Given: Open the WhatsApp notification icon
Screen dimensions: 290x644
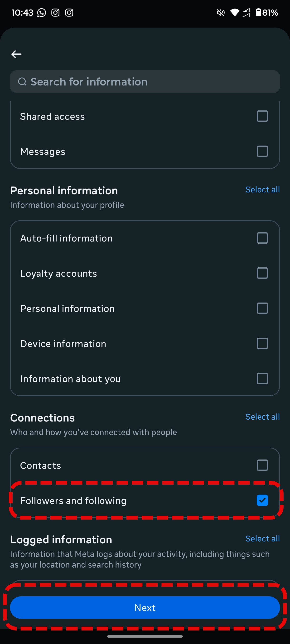Looking at the screenshot, I should [41, 12].
